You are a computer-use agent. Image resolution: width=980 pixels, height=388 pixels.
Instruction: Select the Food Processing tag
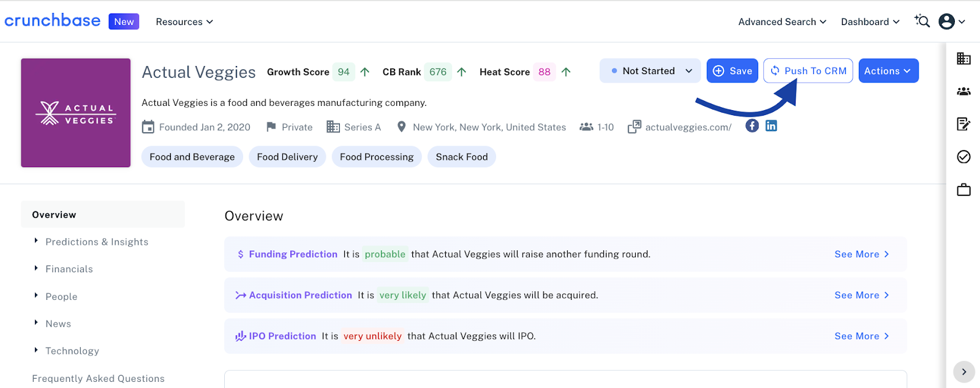pos(377,157)
